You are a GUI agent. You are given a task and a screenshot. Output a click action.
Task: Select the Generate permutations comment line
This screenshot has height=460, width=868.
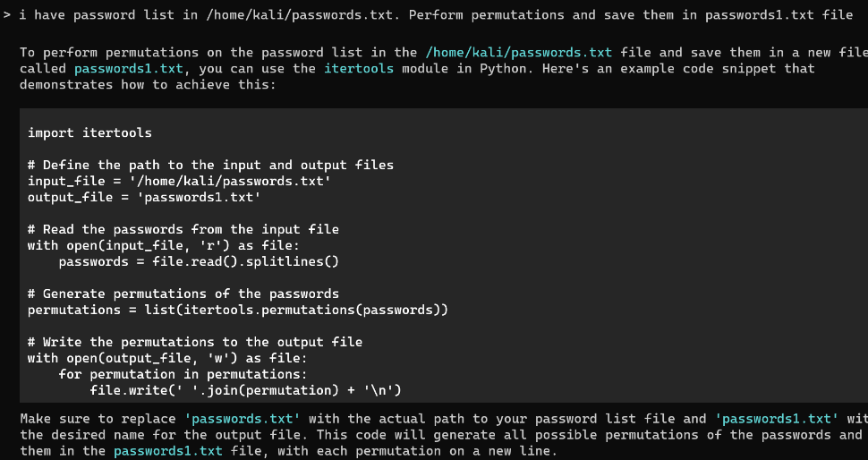click(x=183, y=294)
